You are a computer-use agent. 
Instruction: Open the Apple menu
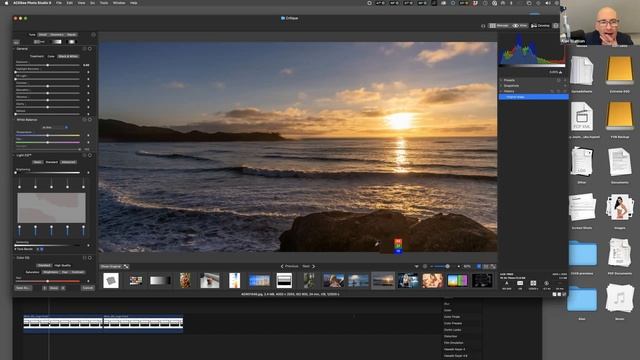click(x=6, y=3)
